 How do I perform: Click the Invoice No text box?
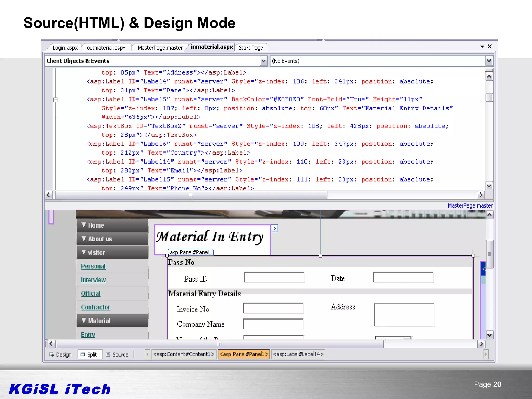(x=273, y=308)
